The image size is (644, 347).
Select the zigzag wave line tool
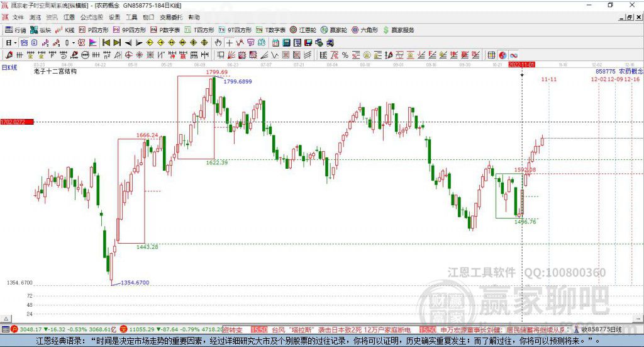[x=275, y=55]
